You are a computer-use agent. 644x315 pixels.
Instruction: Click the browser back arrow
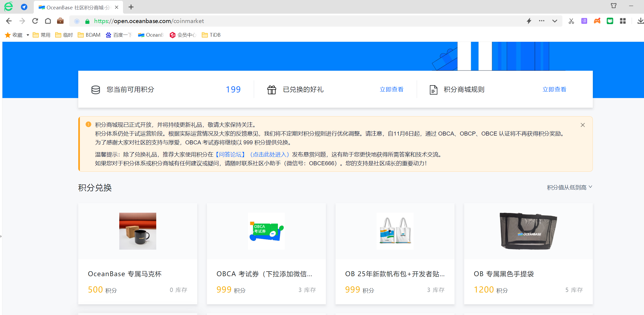pyautogui.click(x=9, y=21)
